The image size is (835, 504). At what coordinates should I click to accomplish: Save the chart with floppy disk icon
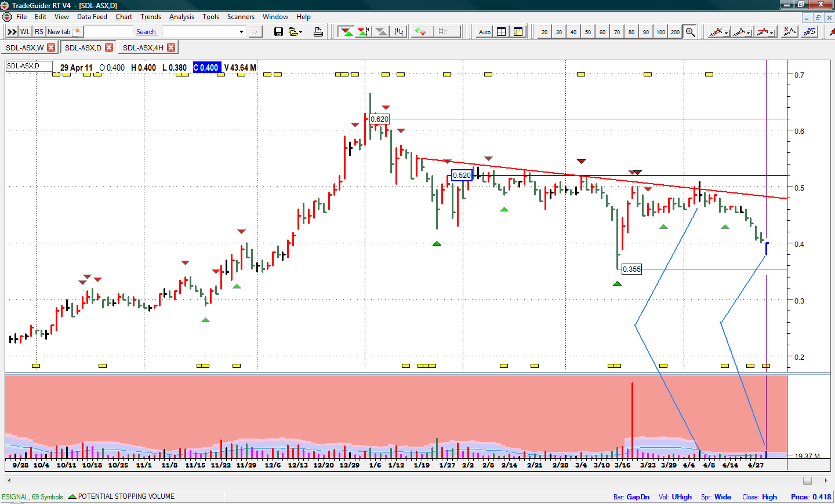278,32
